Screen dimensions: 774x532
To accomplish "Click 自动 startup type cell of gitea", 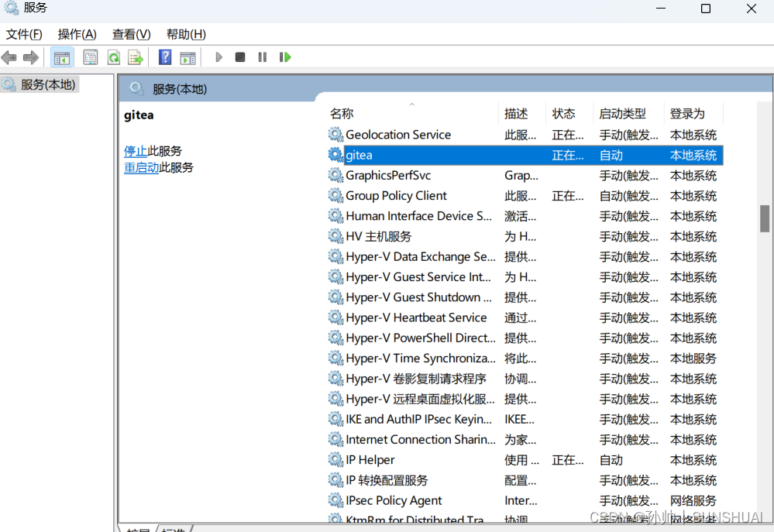I will (611, 156).
